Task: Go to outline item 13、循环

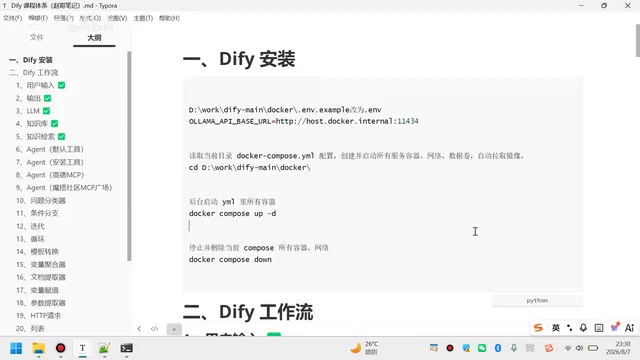Action: tap(30, 239)
